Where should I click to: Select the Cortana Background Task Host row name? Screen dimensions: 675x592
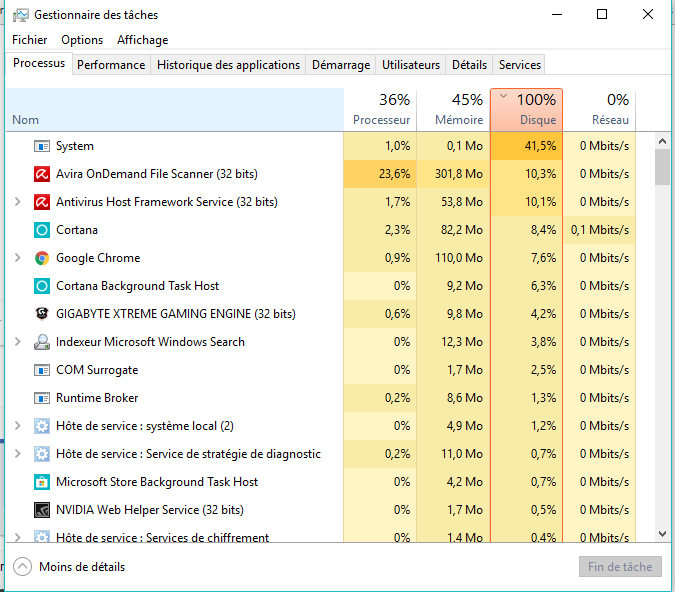137,286
